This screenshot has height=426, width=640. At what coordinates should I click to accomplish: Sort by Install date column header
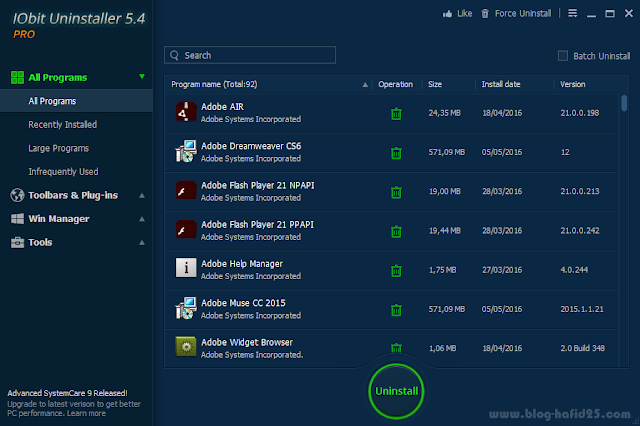click(501, 84)
